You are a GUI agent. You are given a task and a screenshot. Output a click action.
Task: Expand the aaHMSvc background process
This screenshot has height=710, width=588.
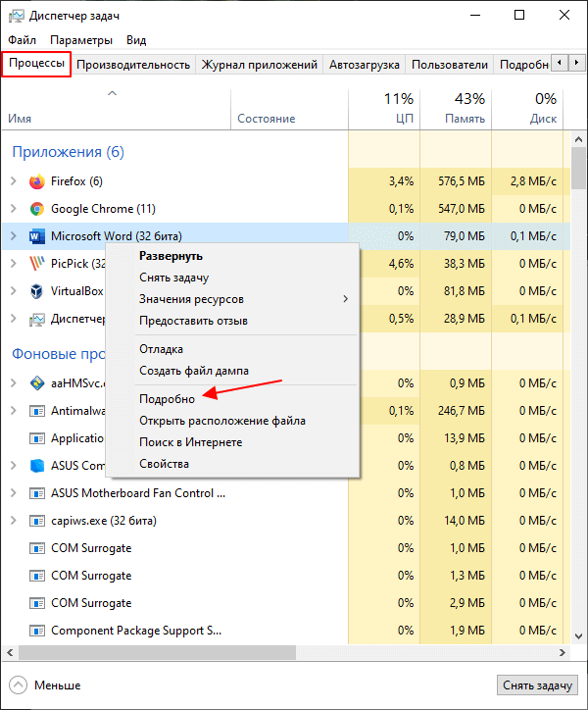[x=14, y=383]
